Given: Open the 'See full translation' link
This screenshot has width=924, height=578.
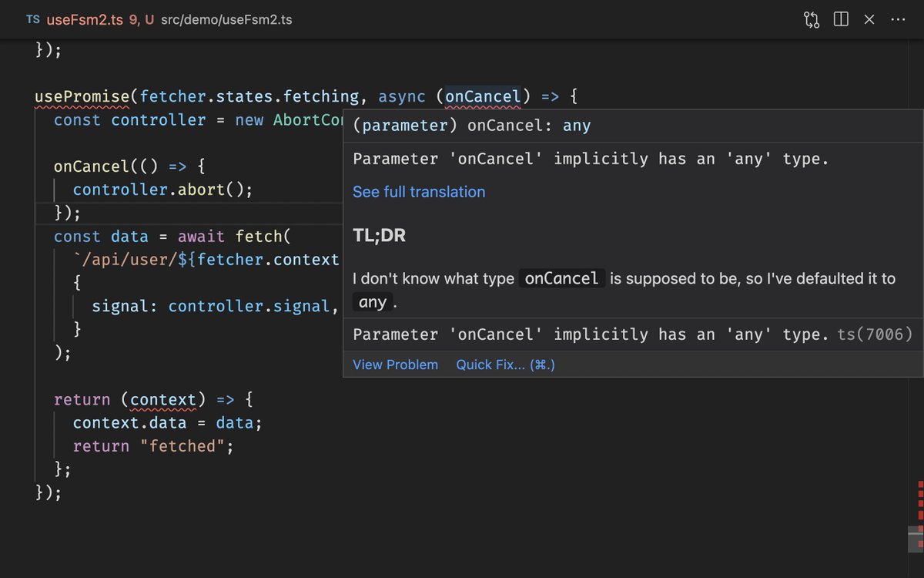Looking at the screenshot, I should (419, 192).
